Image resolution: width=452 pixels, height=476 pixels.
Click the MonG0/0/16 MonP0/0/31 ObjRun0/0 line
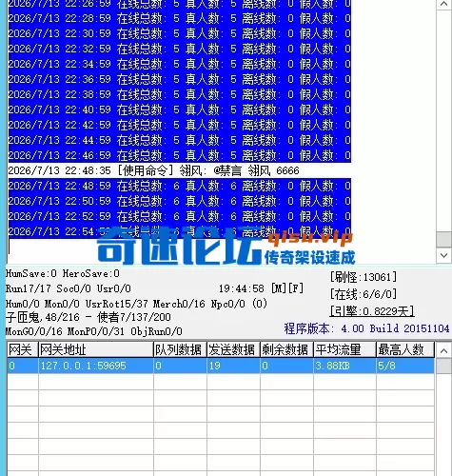[x=94, y=331]
